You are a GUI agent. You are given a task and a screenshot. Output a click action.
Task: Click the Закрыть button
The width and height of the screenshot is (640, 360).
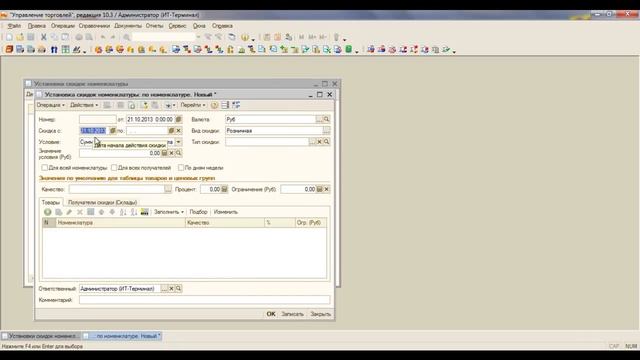[x=320, y=314]
